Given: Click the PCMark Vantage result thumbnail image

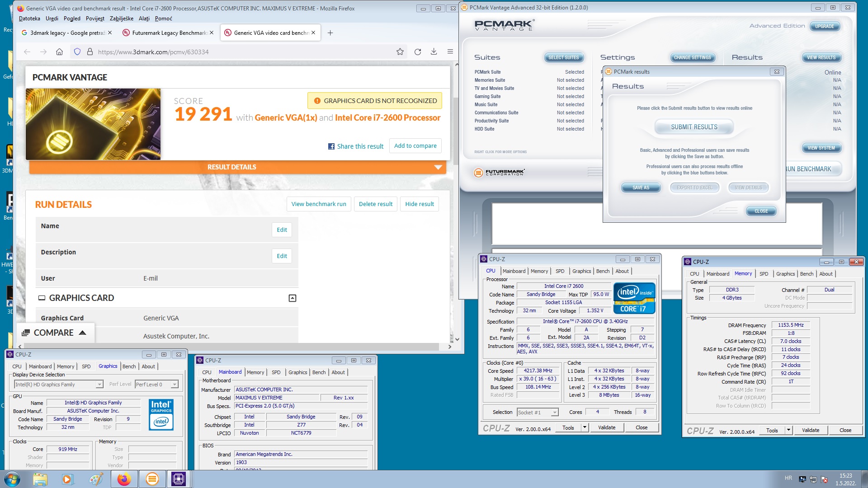Looking at the screenshot, I should pyautogui.click(x=93, y=124).
